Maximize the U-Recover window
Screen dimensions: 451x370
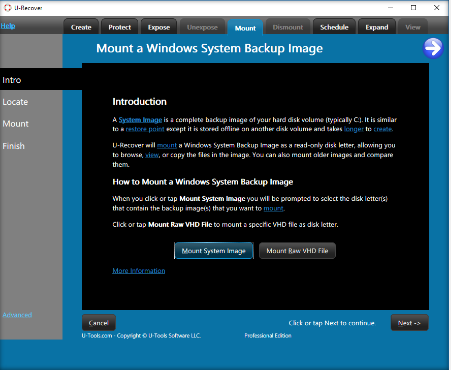pos(413,8)
